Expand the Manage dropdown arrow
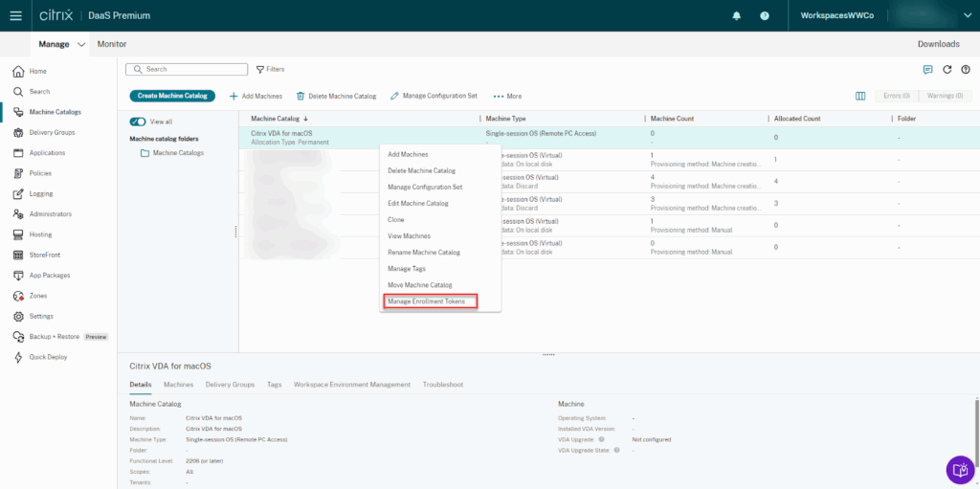This screenshot has height=489, width=980. (81, 44)
